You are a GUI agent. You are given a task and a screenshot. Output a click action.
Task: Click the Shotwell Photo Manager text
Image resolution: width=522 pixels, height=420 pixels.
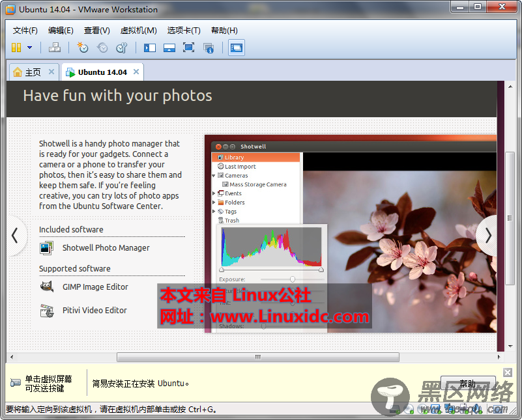pyautogui.click(x=106, y=247)
